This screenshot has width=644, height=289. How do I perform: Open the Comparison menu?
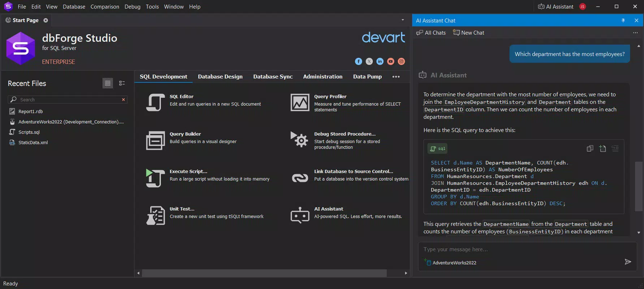[x=105, y=7]
